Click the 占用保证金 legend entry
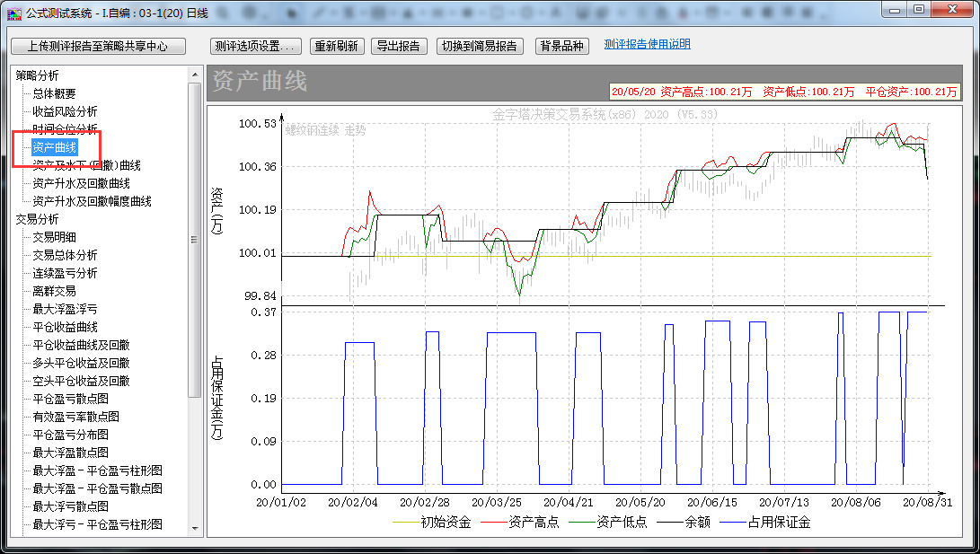This screenshot has width=980, height=554. point(779,522)
